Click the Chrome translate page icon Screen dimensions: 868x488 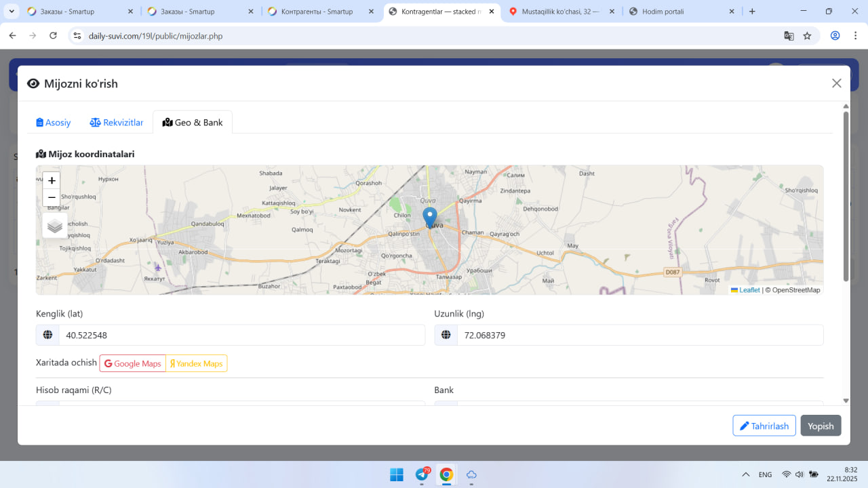[789, 36]
